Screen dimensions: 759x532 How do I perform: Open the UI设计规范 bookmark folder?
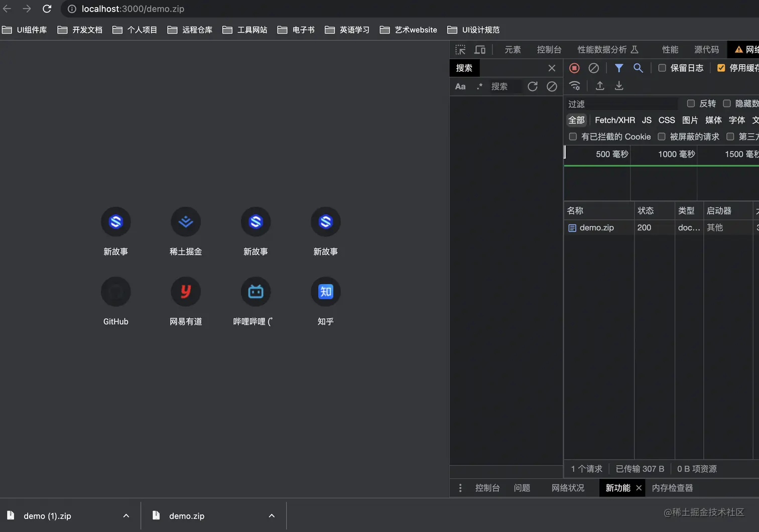[x=473, y=30]
